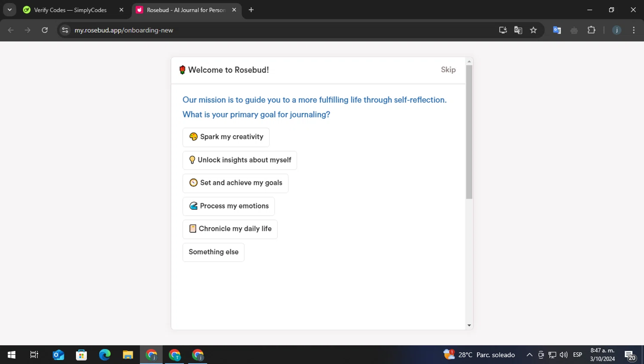Launch Outlook from taskbar
The width and height of the screenshot is (644, 364).
point(58,355)
